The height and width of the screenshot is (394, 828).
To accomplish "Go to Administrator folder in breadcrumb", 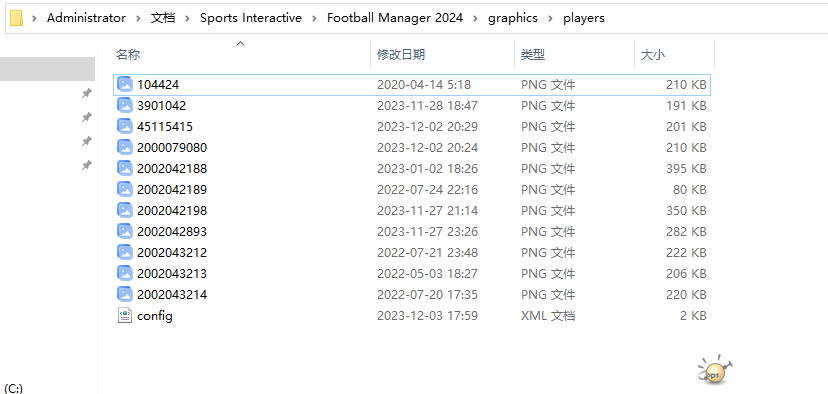I will 87,18.
